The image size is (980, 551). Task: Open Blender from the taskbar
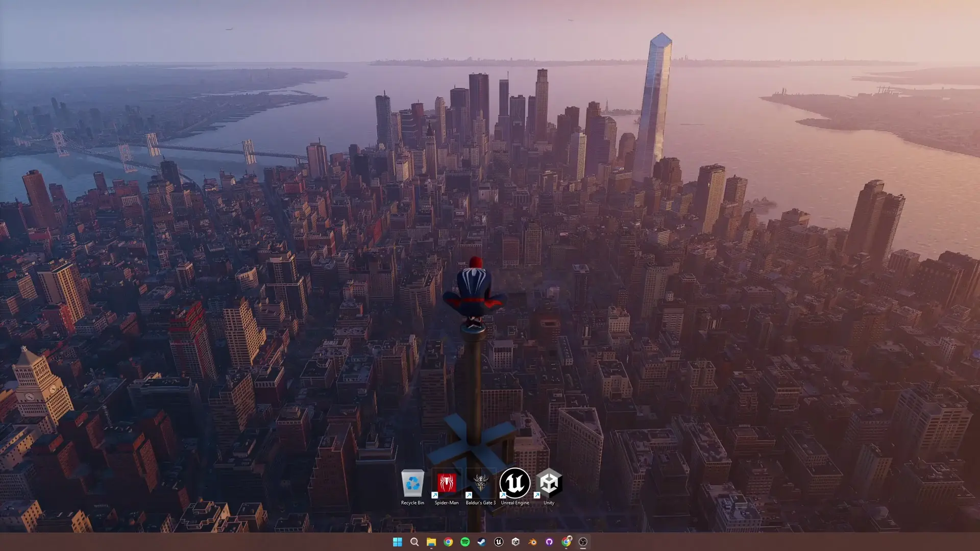[x=532, y=542]
